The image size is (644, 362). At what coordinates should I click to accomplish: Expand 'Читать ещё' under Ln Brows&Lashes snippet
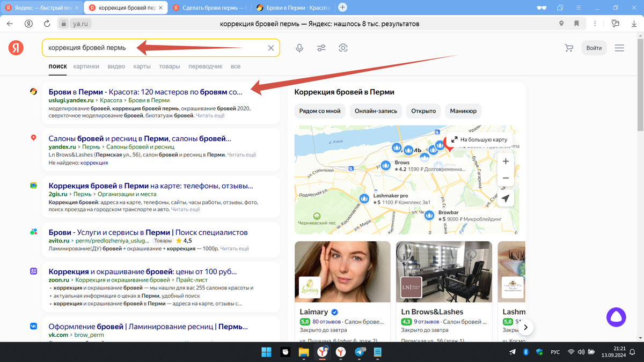coord(242,154)
